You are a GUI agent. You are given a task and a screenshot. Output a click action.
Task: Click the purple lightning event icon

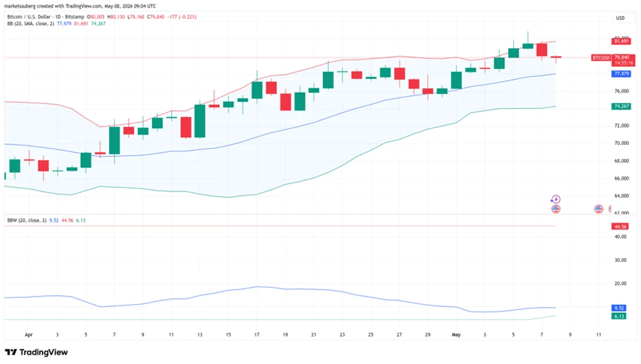556,200
